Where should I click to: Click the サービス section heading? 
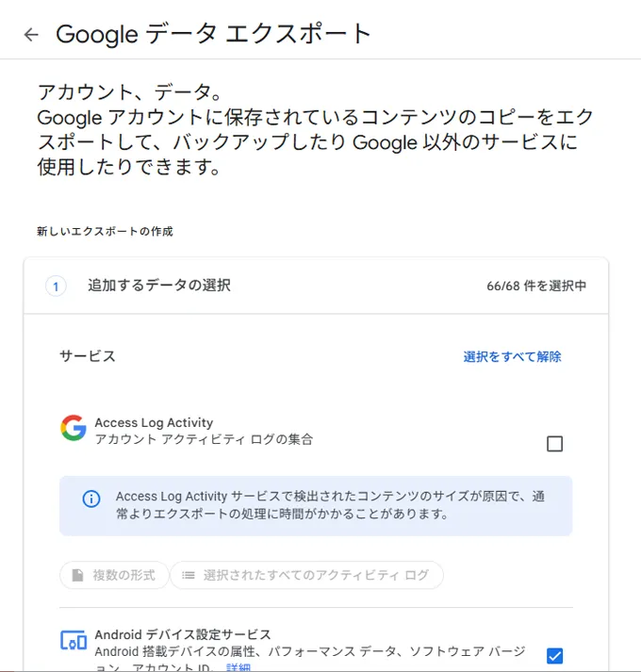click(88, 356)
